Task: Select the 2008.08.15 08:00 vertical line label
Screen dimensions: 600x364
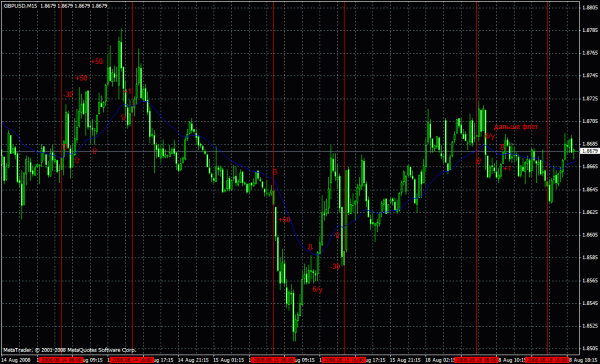Action: tap(273, 360)
